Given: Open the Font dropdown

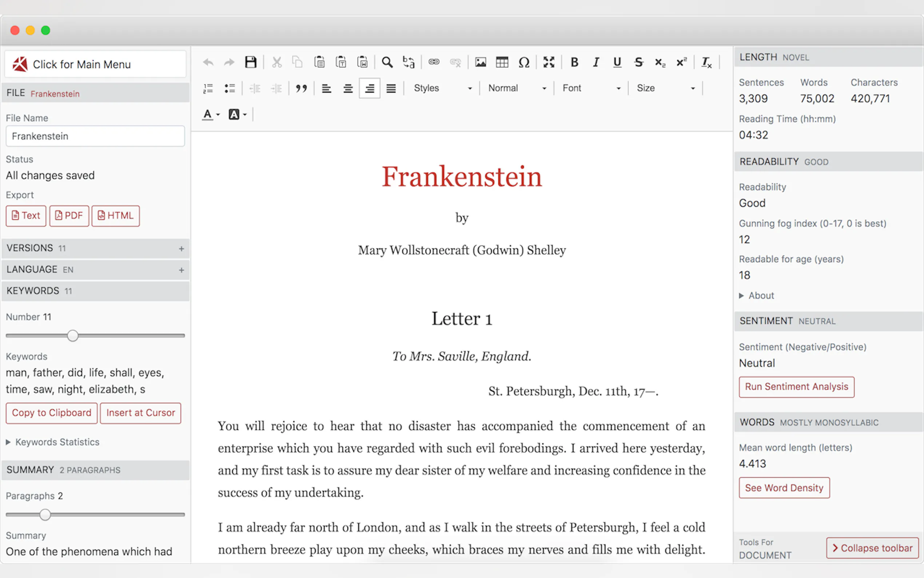Looking at the screenshot, I should (591, 88).
